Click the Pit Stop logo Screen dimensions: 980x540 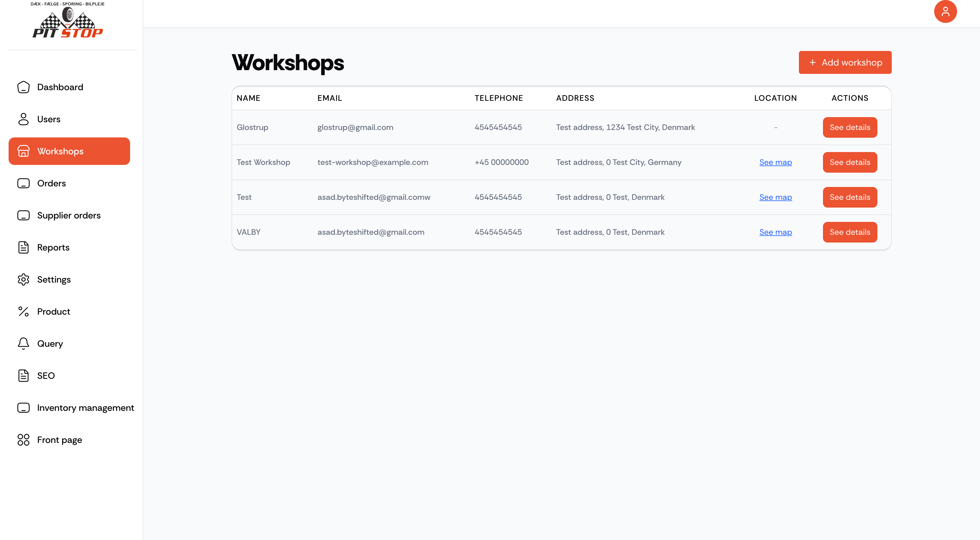(x=68, y=20)
